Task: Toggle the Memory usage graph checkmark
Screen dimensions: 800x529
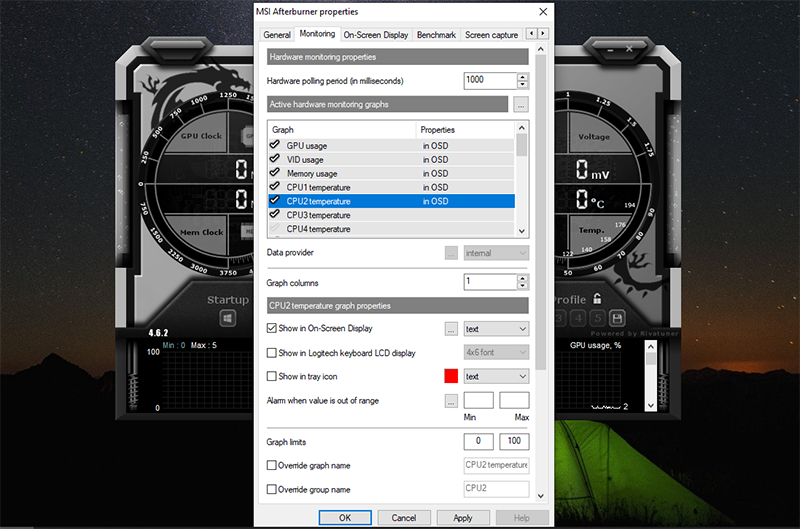Action: pos(274,172)
